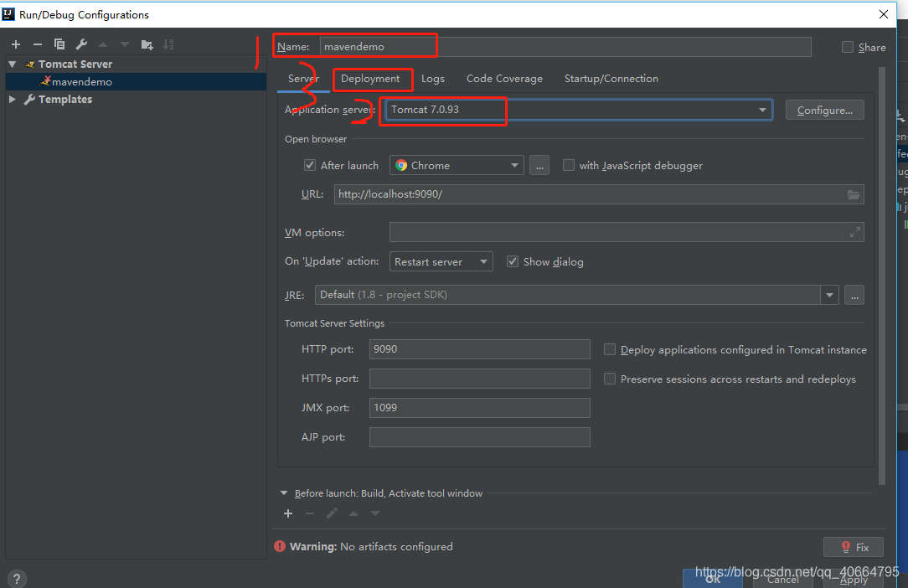Click JRE browse ellipsis button
This screenshot has width=908, height=588.
(x=854, y=295)
